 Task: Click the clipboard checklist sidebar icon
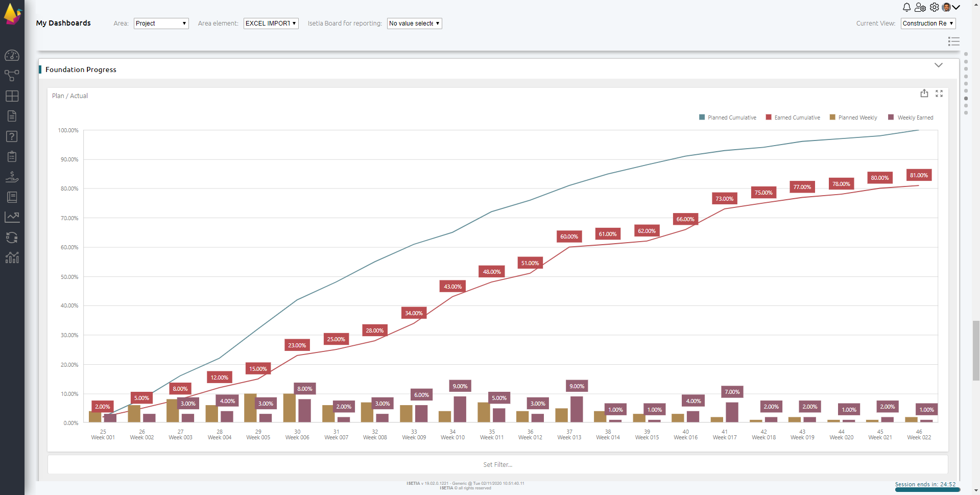(x=12, y=156)
